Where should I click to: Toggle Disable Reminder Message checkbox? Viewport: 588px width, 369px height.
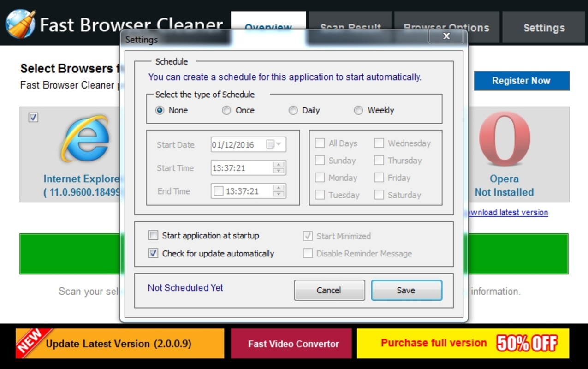[x=308, y=253]
